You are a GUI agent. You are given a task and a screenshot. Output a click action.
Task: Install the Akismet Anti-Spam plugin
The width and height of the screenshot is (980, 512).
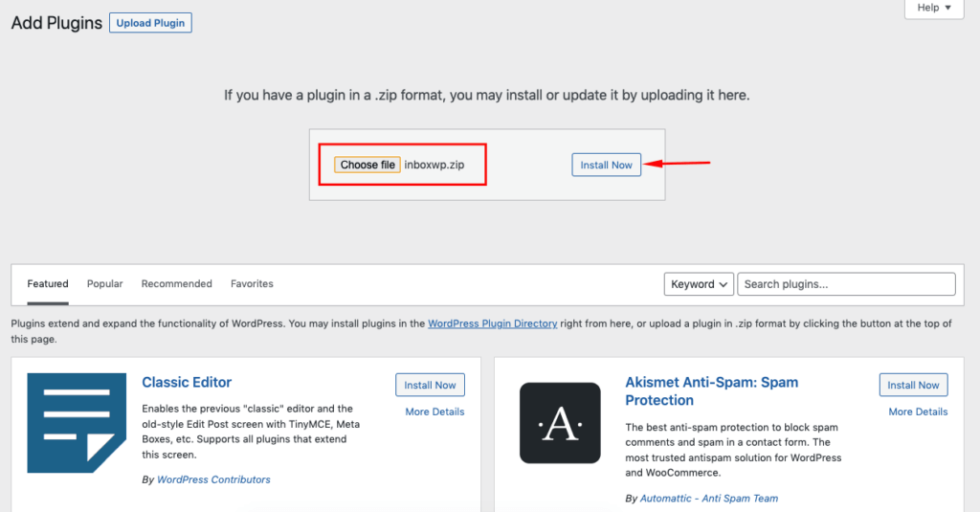pos(913,385)
